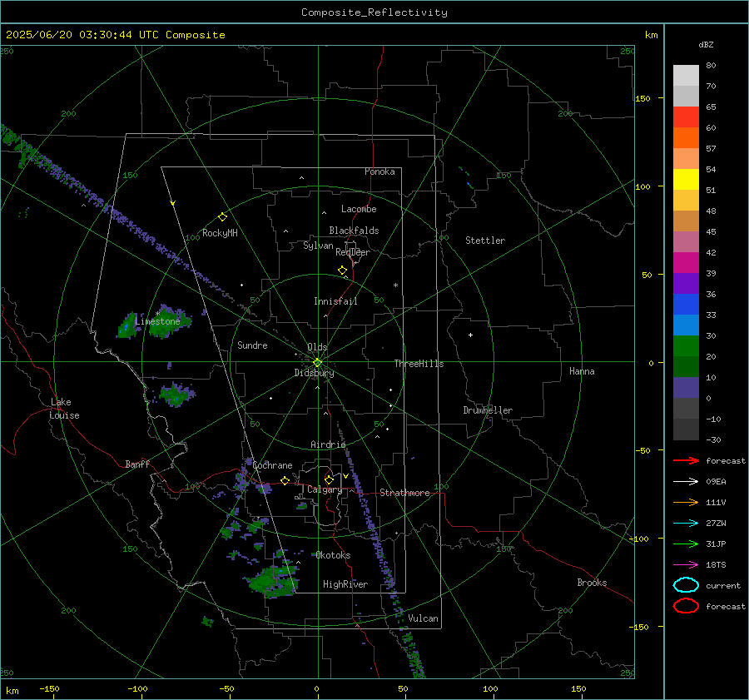Click the Sundre label

tap(252, 345)
